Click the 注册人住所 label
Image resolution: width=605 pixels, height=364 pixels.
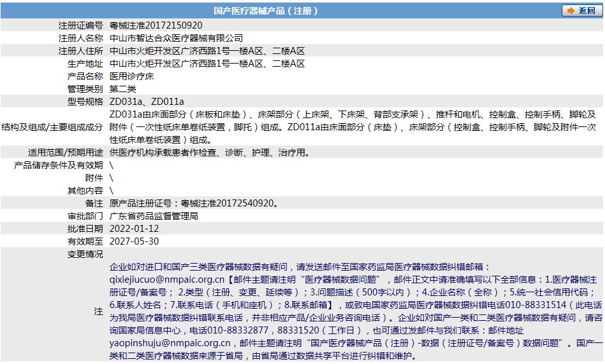[81, 51]
